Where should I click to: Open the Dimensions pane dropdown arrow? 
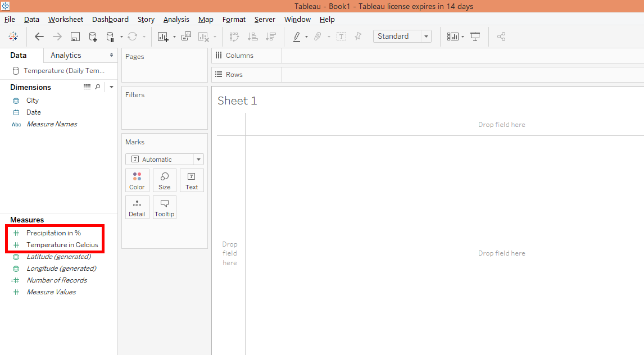pos(111,87)
